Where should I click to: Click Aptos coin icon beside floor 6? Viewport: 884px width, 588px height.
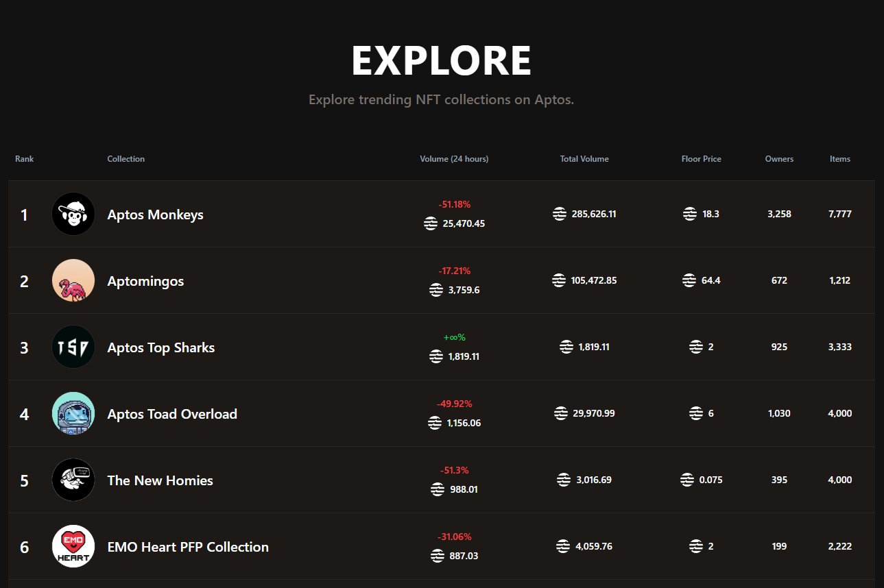[696, 413]
